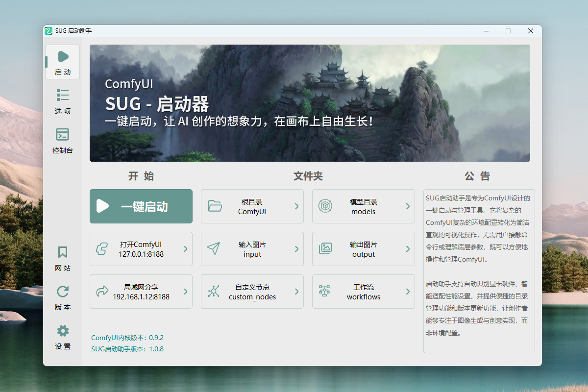The image size is (588, 392).
Task: Click the 工作流 flowchart icon
Action: [324, 292]
